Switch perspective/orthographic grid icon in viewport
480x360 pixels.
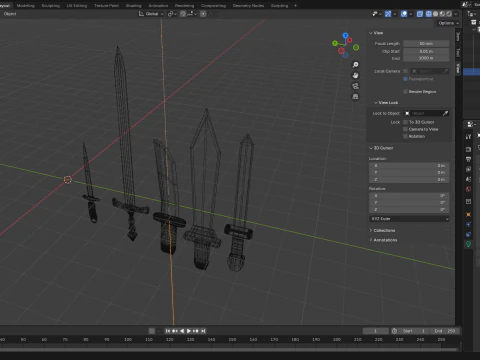tap(356, 97)
